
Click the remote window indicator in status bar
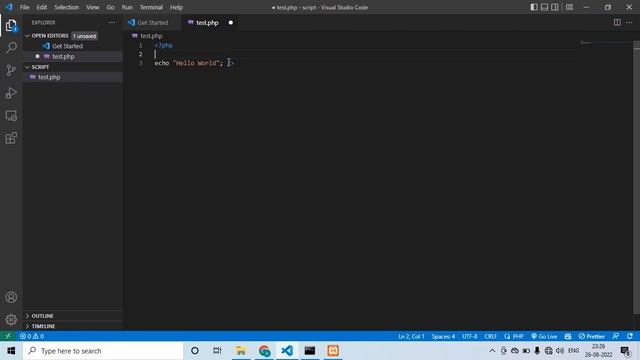(8, 336)
